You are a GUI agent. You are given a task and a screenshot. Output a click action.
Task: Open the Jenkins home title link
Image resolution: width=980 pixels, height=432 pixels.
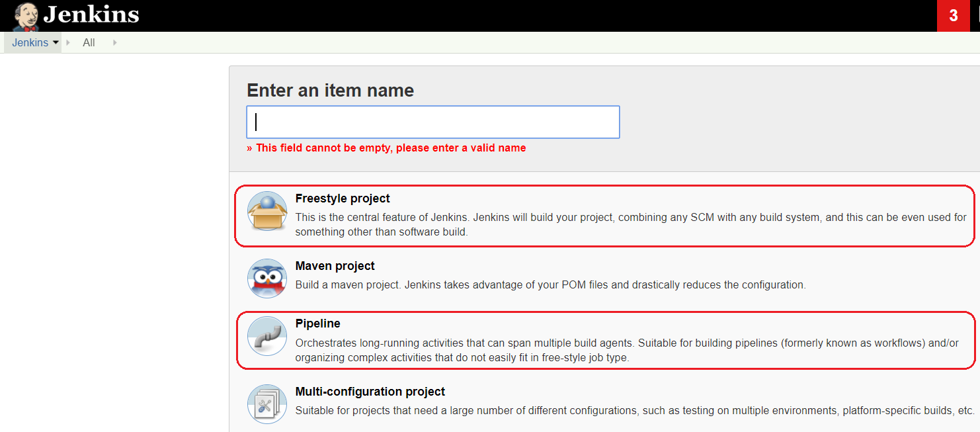91,15
